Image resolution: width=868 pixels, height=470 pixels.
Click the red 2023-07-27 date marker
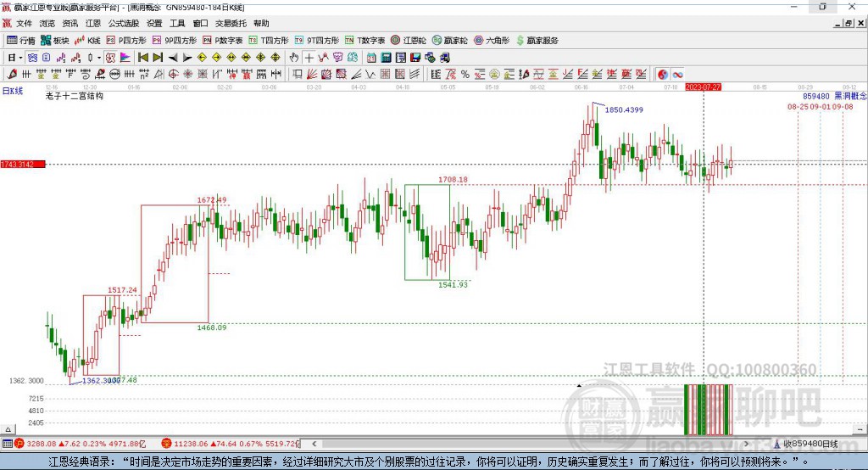coord(703,87)
